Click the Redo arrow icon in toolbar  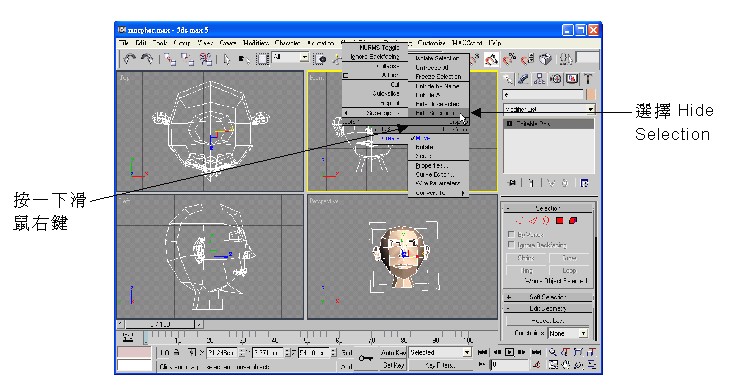click(147, 59)
